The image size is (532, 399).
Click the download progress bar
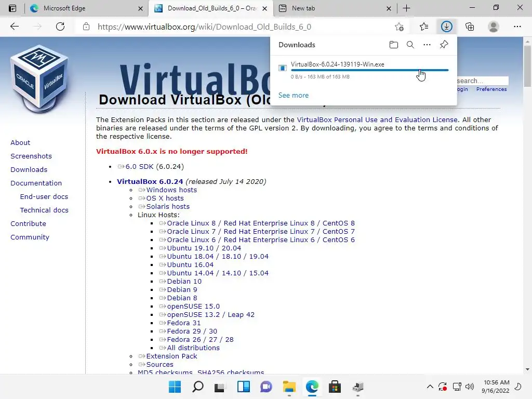(370, 70)
